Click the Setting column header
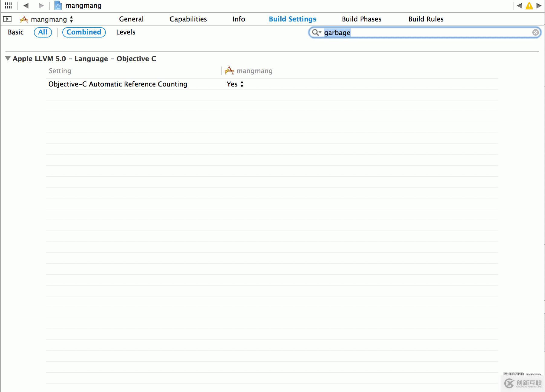Screen dimensions: 545x392 point(60,71)
